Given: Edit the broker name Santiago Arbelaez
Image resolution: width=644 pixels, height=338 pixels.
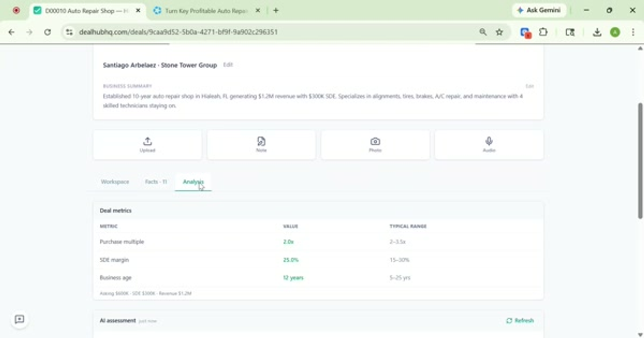Looking at the screenshot, I should tap(228, 65).
